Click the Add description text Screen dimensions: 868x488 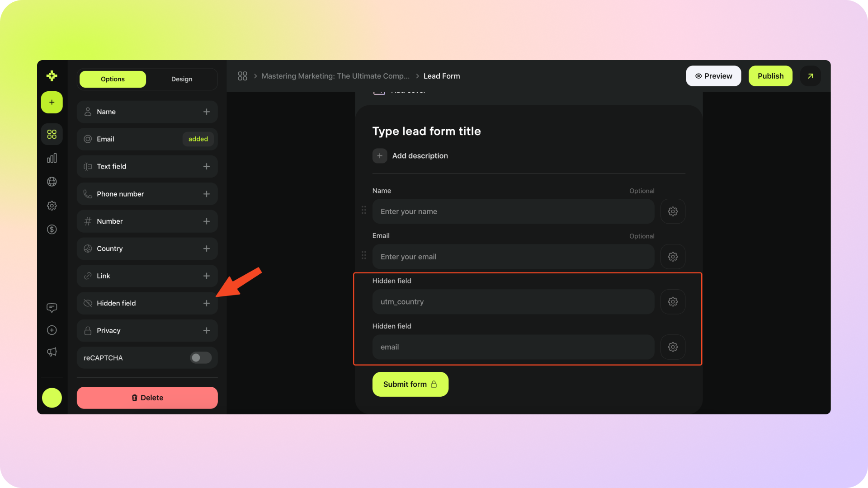tap(420, 156)
